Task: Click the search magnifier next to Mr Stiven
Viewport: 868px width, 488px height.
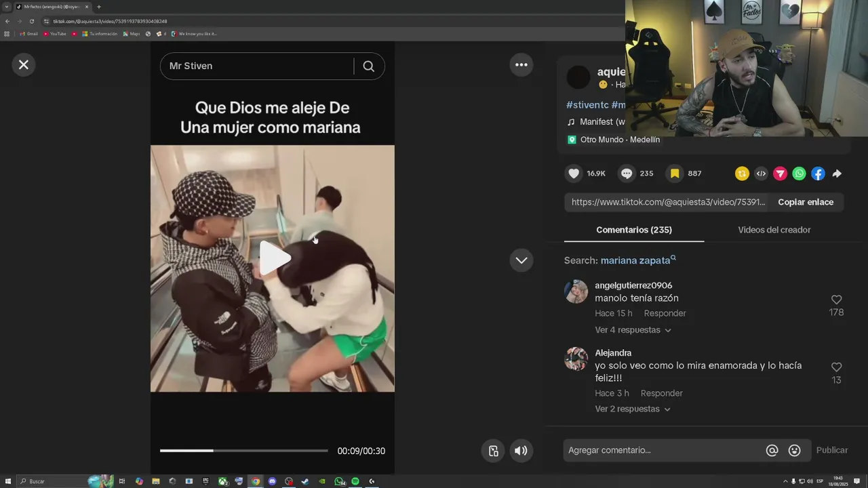Action: 368,66
